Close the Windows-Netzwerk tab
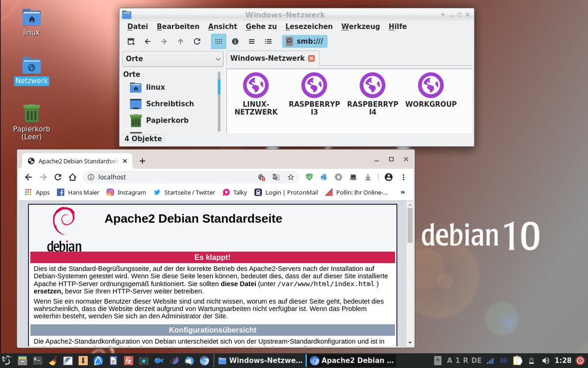 point(312,58)
